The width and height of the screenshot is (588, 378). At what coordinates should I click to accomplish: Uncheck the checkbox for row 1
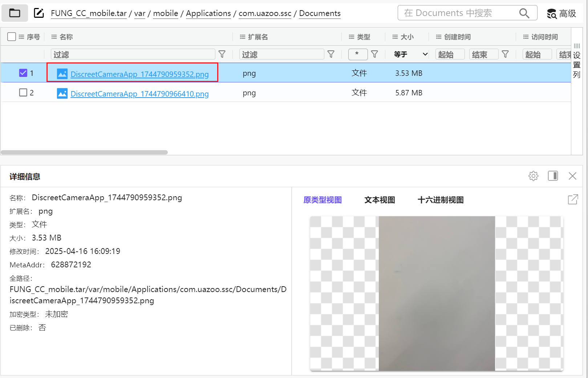[23, 73]
